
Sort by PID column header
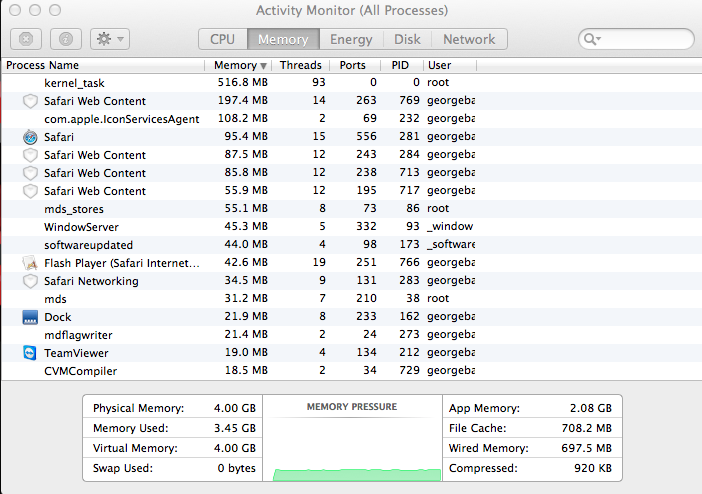400,65
